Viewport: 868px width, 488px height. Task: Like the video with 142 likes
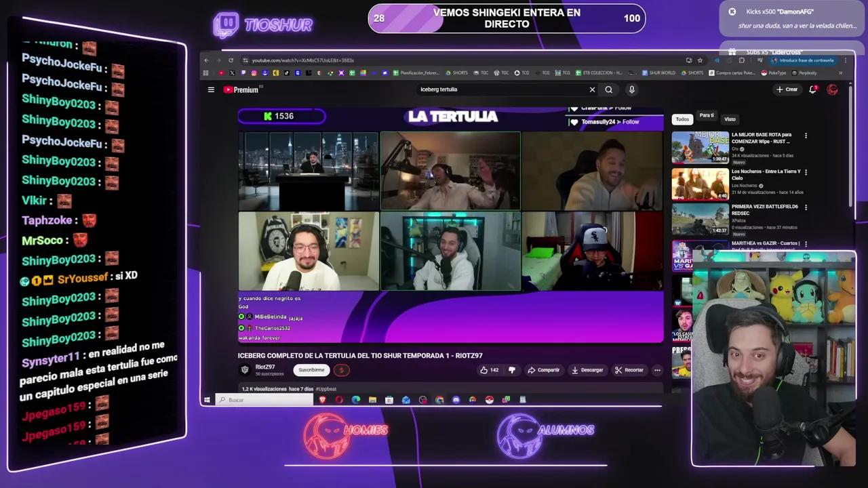coord(489,370)
